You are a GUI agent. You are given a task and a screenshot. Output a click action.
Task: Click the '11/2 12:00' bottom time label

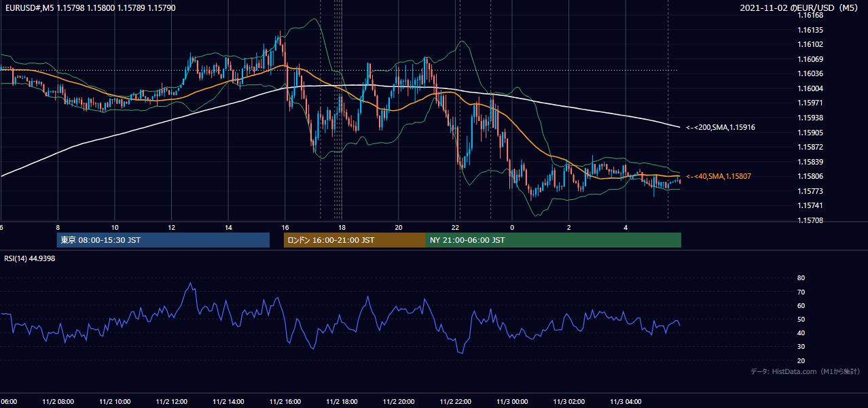(171, 402)
